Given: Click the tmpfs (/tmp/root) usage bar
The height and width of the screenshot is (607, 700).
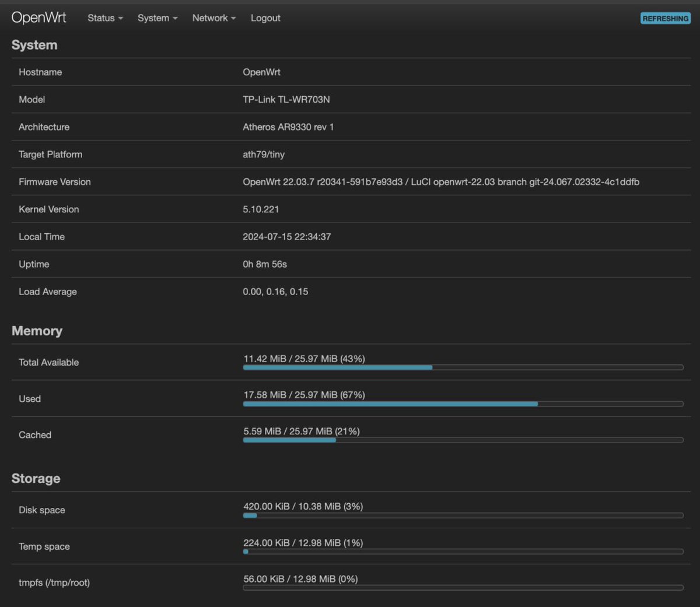Looking at the screenshot, I should (x=463, y=587).
